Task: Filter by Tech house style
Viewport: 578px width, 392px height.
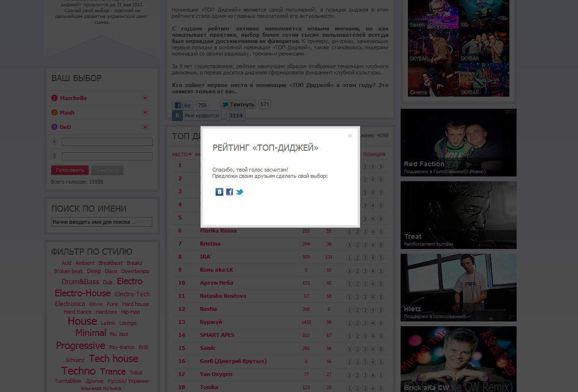Action: (x=114, y=359)
